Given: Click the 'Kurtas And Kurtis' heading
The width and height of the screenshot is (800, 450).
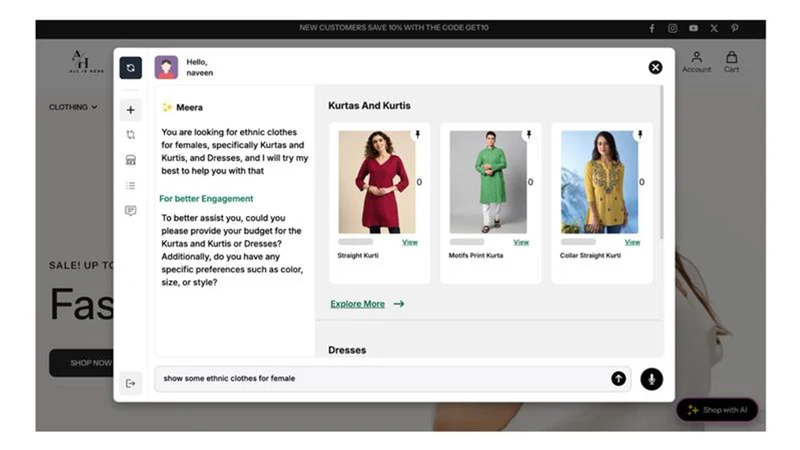Looking at the screenshot, I should point(369,106).
